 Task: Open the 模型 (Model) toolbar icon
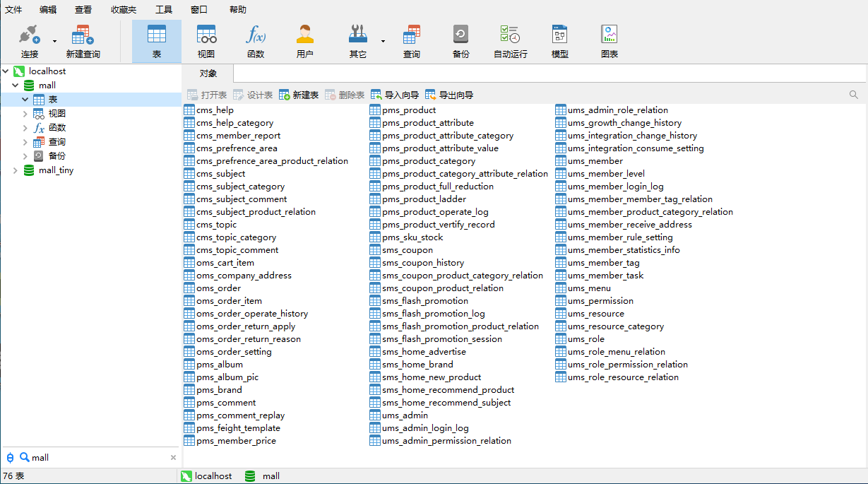(560, 41)
